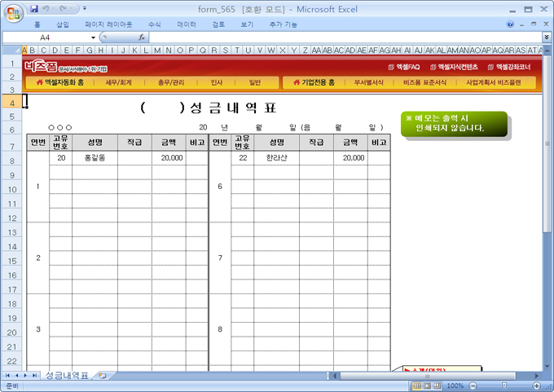Open the 엑셀FAQ link
Viewport: 554px width, 392px height.
point(403,67)
